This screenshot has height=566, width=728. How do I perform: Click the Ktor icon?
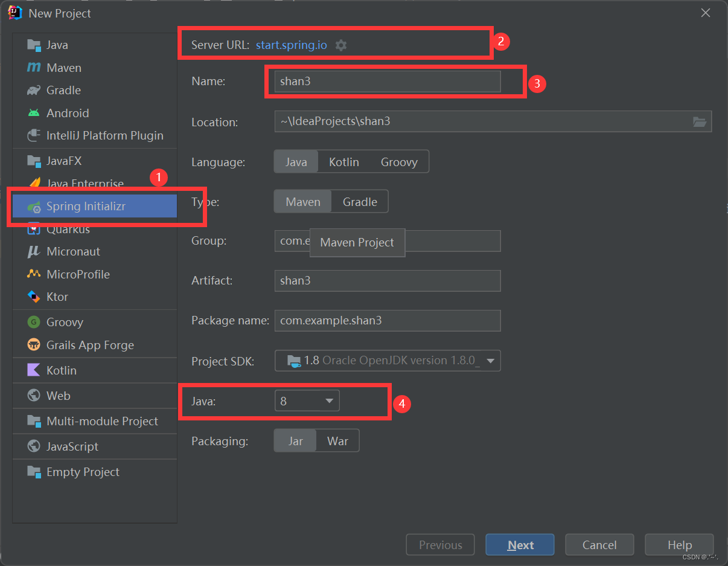point(34,297)
